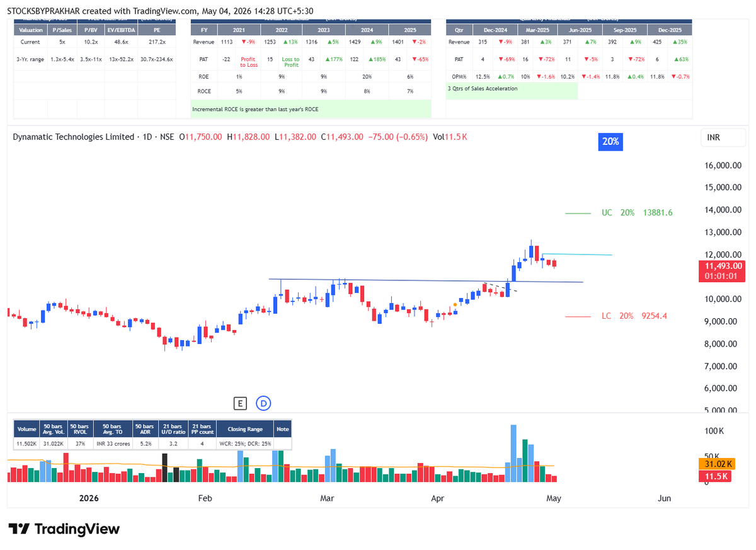Screen dimensions: 756x550
Task: Click the Qtr header in the quarterly table
Action: (459, 30)
